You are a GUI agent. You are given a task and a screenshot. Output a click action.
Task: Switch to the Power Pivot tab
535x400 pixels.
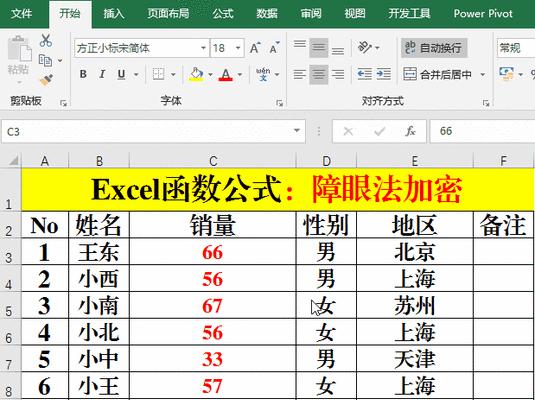point(483,14)
